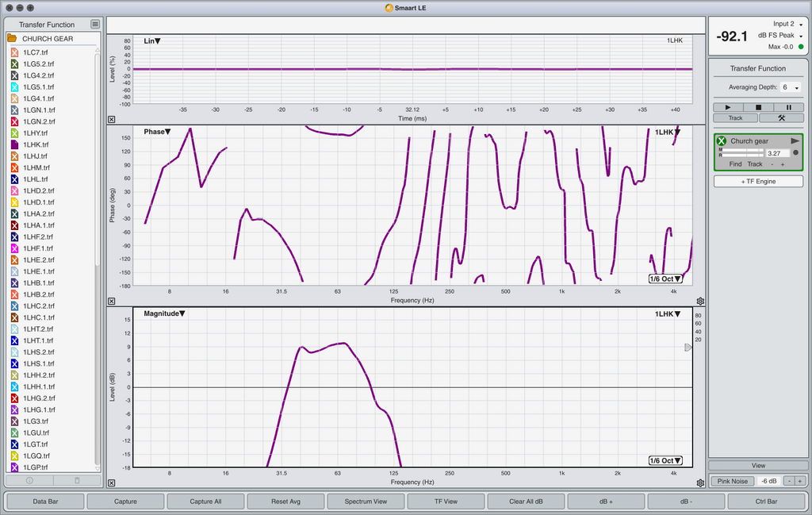Open the Input 2 selector dropdown
Viewport: 812px width, 515px height.
click(x=787, y=24)
